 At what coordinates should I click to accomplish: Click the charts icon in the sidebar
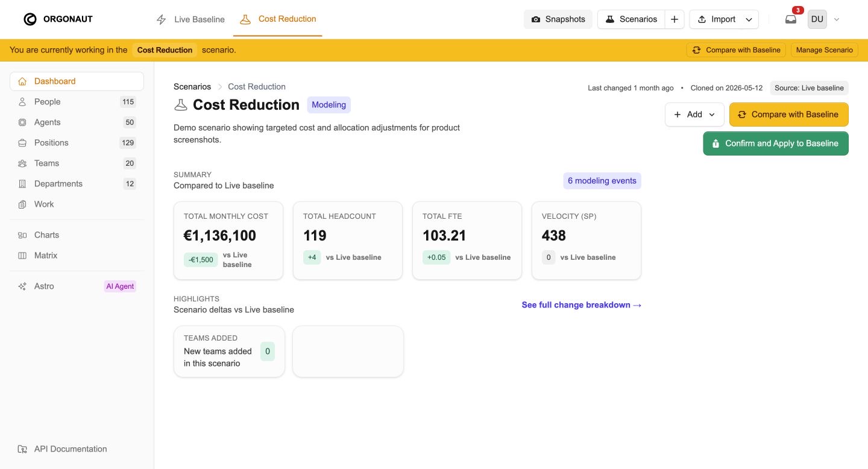point(22,235)
